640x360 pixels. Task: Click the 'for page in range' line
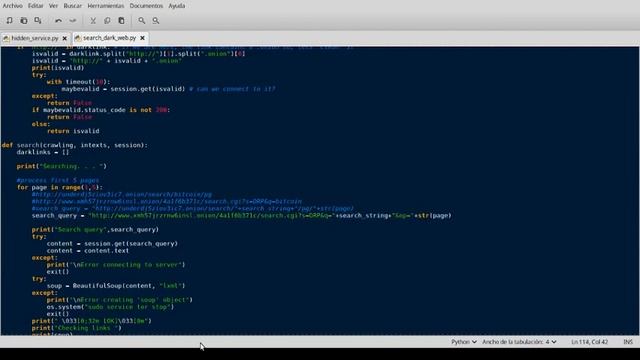[x=60, y=188]
